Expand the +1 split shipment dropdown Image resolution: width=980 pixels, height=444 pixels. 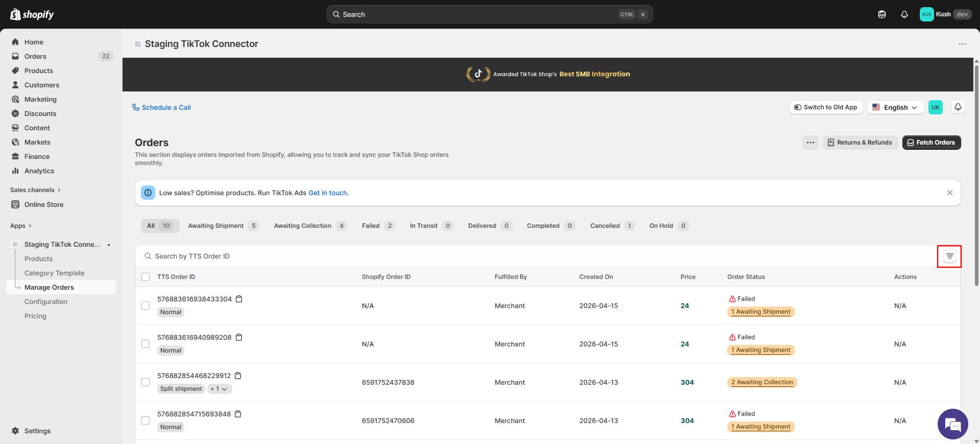click(x=219, y=389)
